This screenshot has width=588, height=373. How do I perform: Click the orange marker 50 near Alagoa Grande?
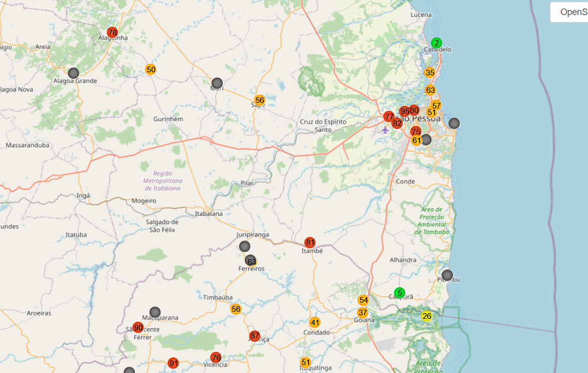pyautogui.click(x=151, y=69)
